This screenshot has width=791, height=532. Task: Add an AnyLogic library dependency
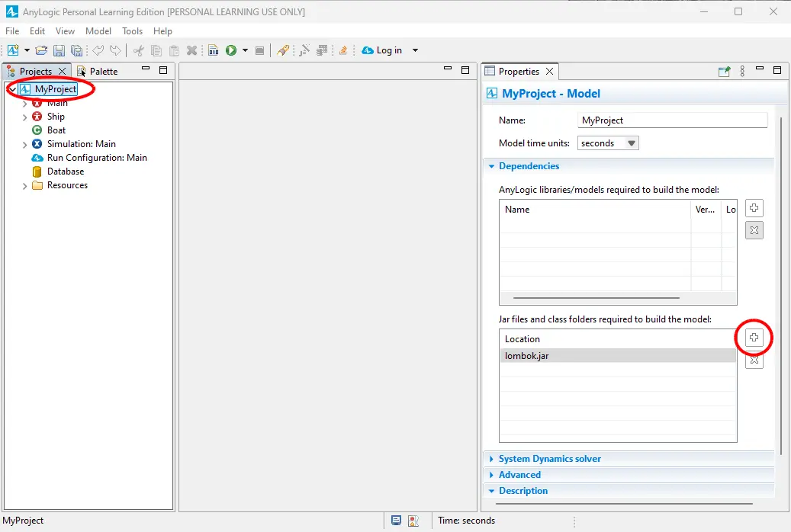(x=754, y=208)
